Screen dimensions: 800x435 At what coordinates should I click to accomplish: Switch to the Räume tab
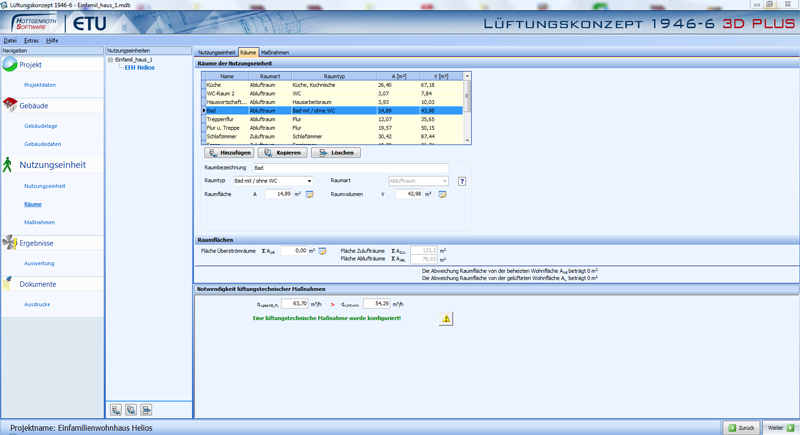pos(248,53)
